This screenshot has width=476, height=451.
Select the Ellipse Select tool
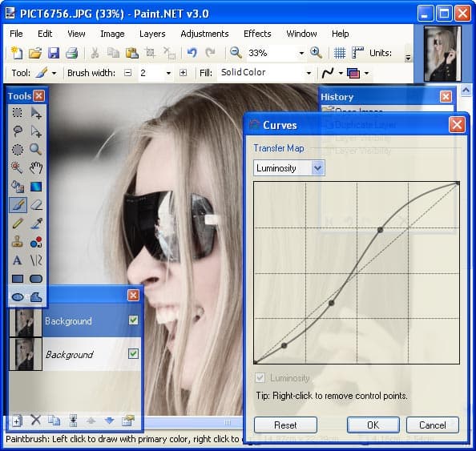18,150
